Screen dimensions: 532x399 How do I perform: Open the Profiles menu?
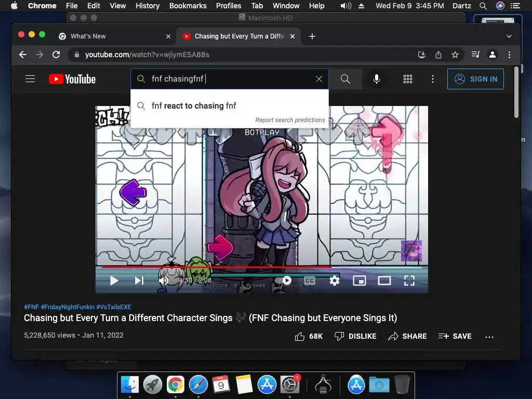point(229,6)
